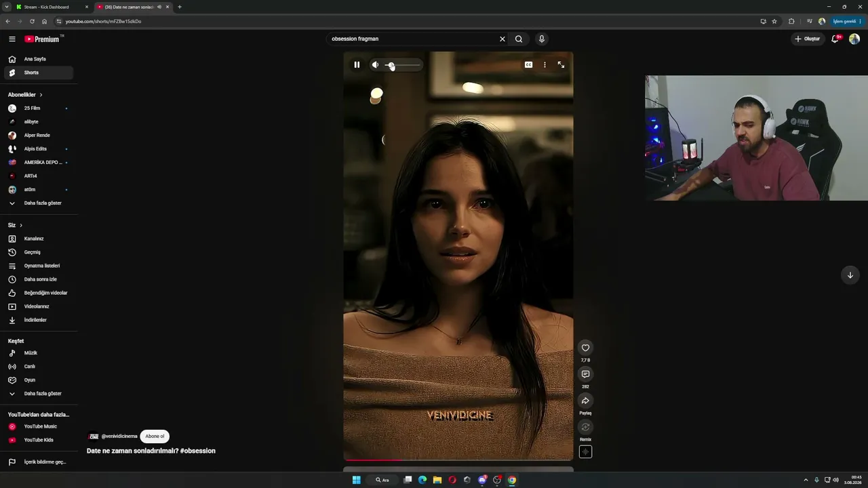Open Chrome tab search dropdown

[7, 7]
